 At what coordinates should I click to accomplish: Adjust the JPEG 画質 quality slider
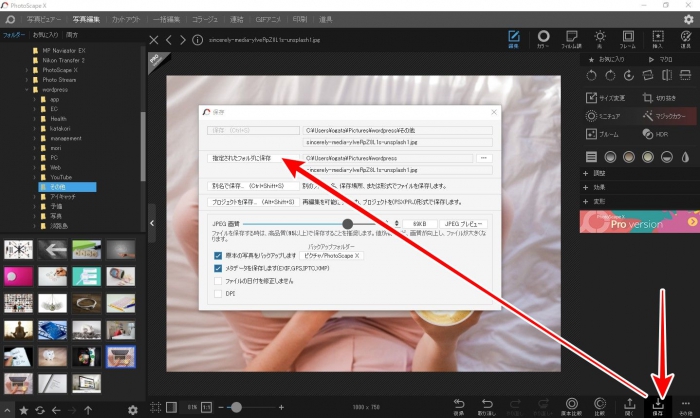pyautogui.click(x=347, y=224)
